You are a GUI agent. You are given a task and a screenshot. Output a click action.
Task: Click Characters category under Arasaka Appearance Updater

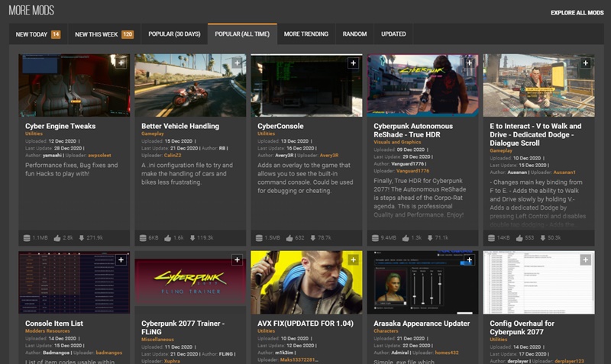click(386, 331)
